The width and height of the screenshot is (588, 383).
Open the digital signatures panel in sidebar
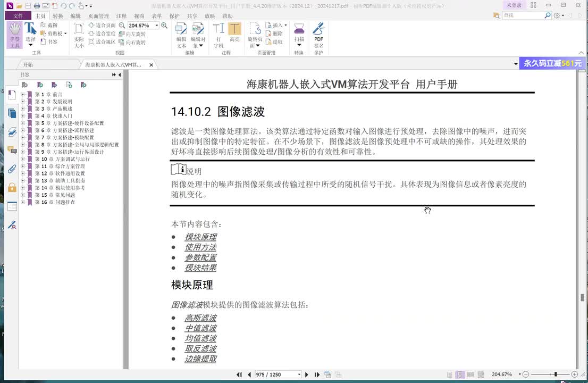[x=12, y=224]
